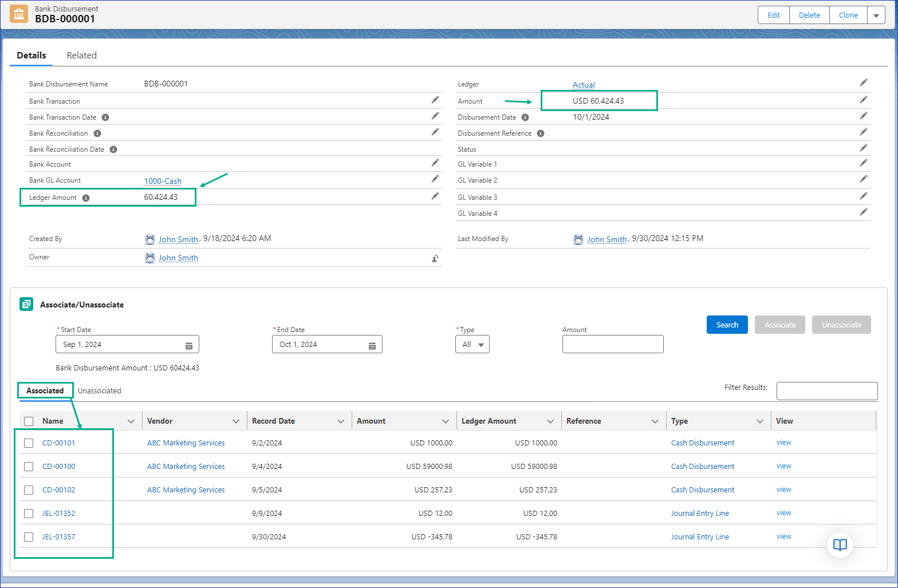The height and width of the screenshot is (588, 898).
Task: Click the Filter Results input field
Action: point(826,391)
